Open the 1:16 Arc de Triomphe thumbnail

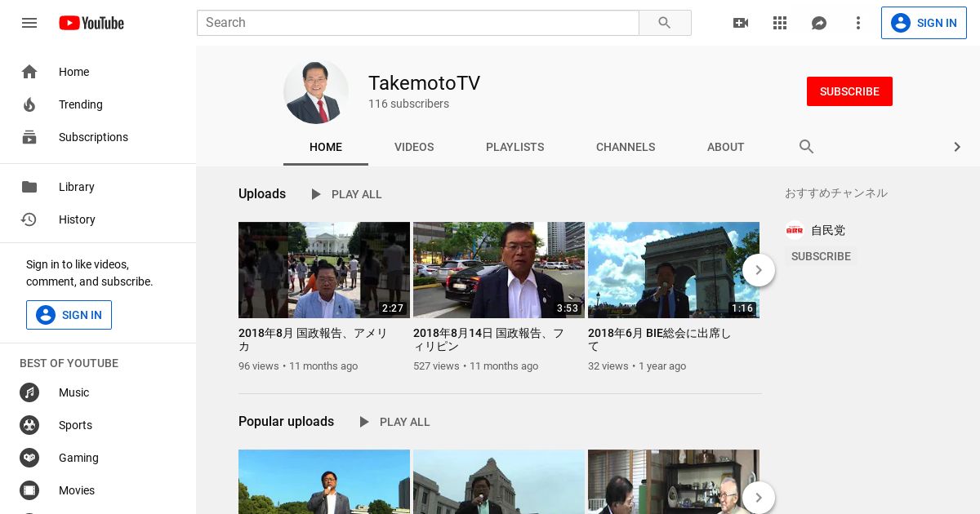(x=674, y=270)
